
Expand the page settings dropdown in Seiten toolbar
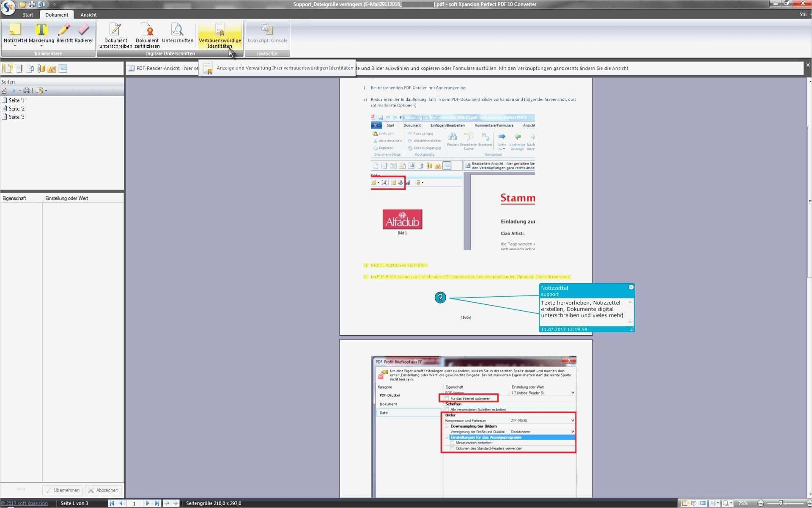click(x=46, y=91)
